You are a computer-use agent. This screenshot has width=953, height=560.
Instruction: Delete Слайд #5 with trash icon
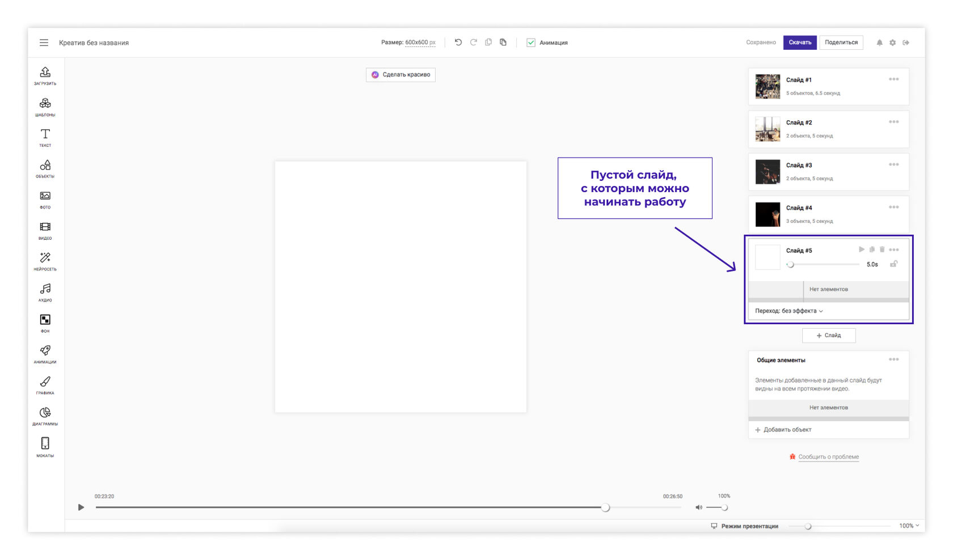(882, 249)
